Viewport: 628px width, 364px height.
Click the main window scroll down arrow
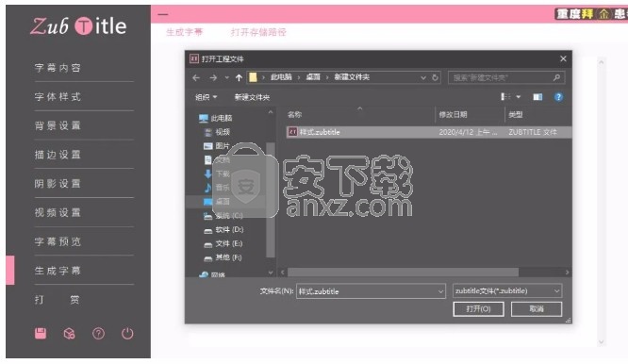(x=601, y=342)
